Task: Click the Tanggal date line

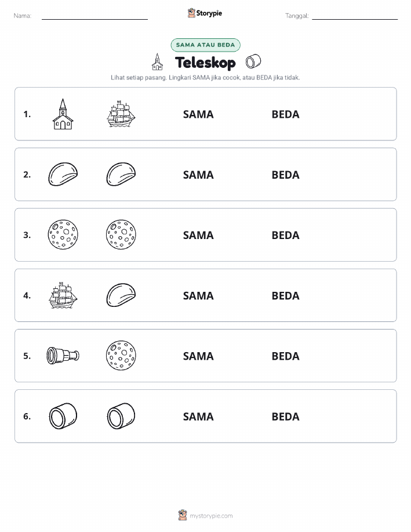Action: coord(355,16)
